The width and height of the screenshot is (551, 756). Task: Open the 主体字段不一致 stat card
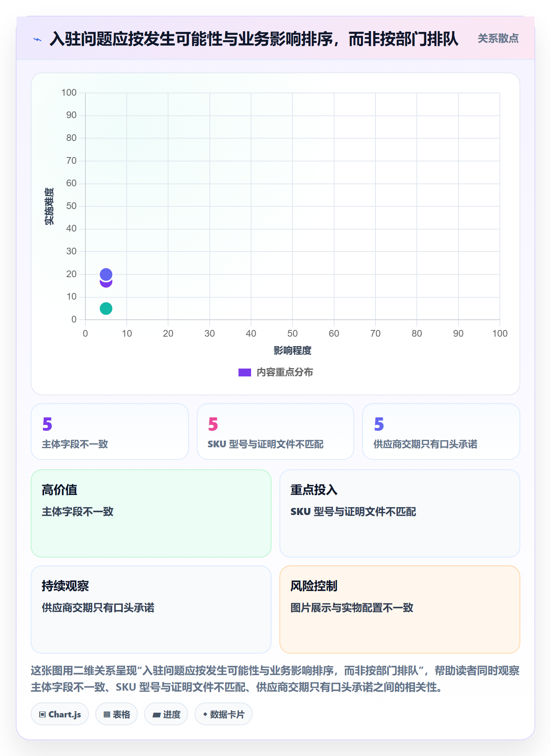click(110, 432)
